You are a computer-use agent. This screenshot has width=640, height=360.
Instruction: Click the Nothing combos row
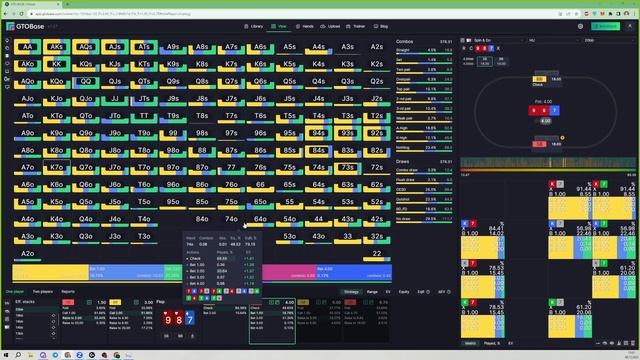pos(424,149)
